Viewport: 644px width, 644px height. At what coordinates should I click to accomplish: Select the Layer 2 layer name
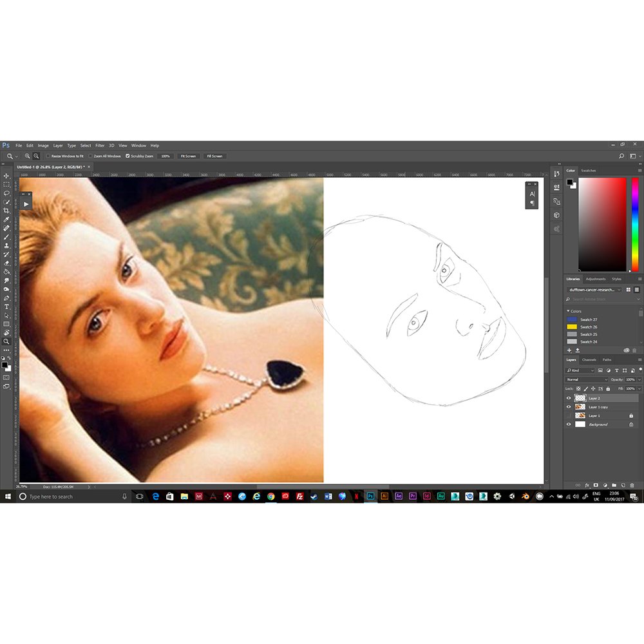click(x=594, y=399)
